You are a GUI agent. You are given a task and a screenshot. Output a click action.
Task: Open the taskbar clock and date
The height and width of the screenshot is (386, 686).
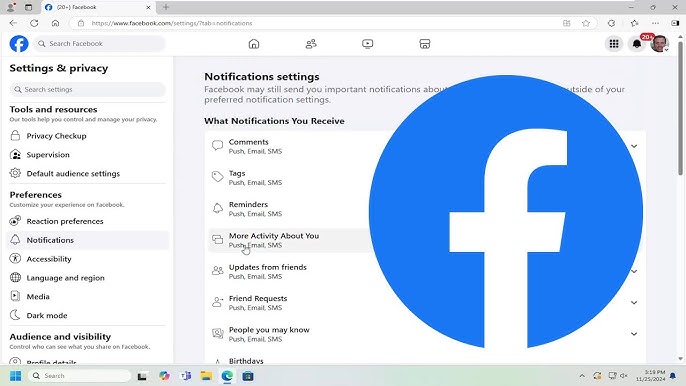pos(650,375)
